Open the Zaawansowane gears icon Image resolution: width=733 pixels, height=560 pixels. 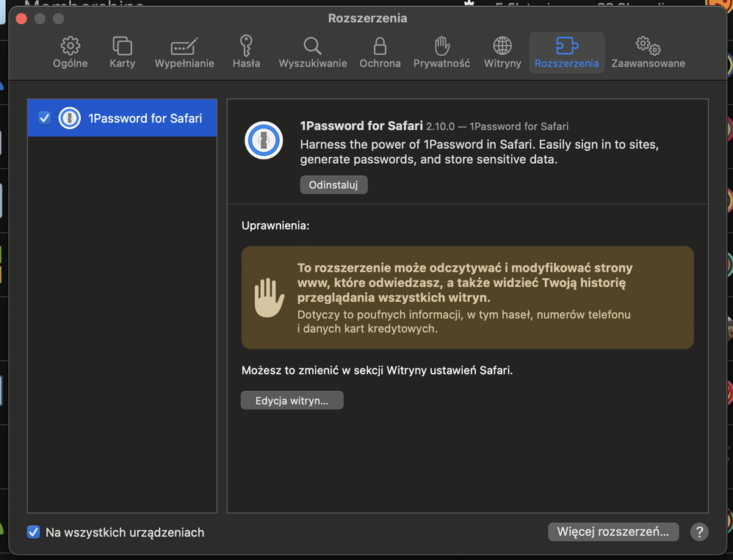click(648, 46)
